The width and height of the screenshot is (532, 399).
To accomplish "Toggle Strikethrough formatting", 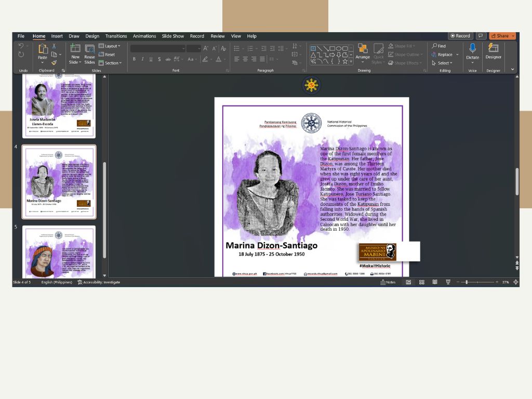I will [x=168, y=59].
